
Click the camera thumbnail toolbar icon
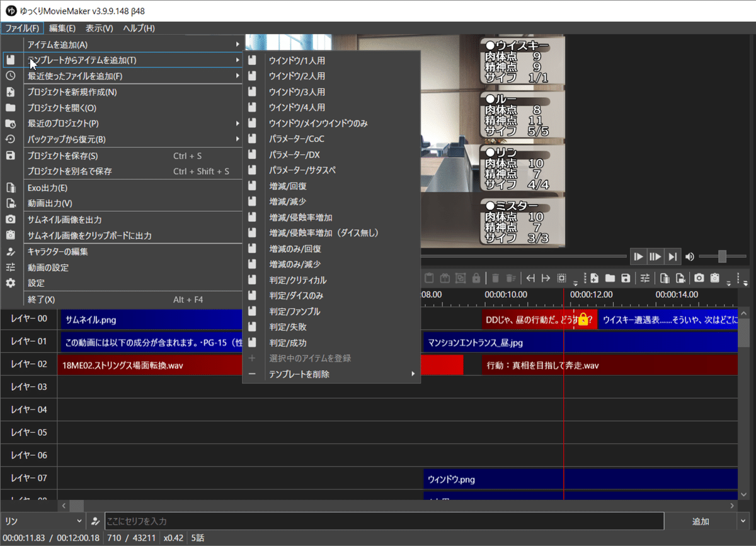(x=699, y=278)
